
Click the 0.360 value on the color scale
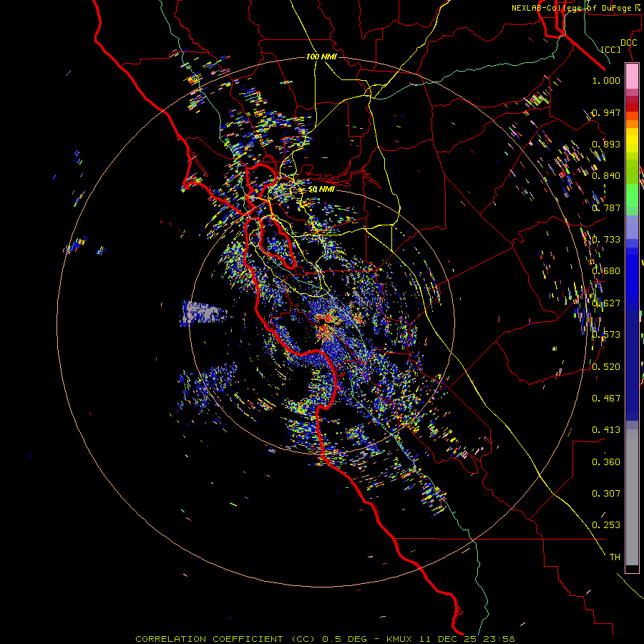click(606, 462)
